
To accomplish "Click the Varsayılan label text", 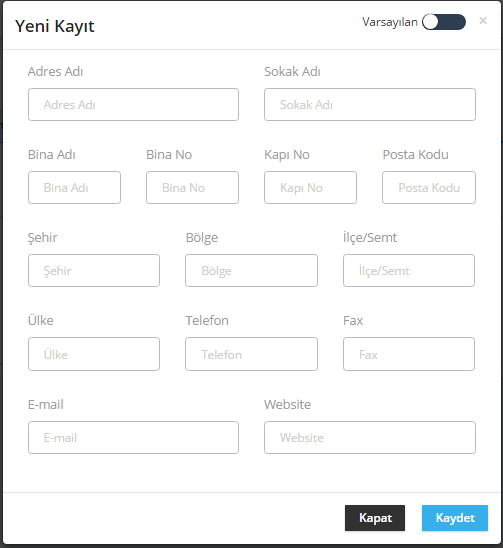I will [x=390, y=22].
